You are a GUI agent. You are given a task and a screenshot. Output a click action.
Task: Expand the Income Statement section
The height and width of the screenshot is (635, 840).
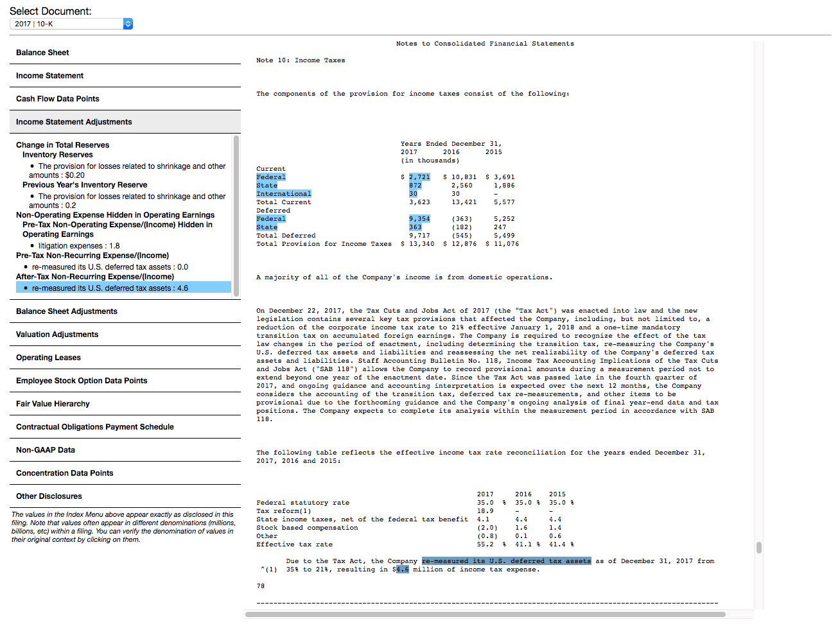click(x=125, y=76)
